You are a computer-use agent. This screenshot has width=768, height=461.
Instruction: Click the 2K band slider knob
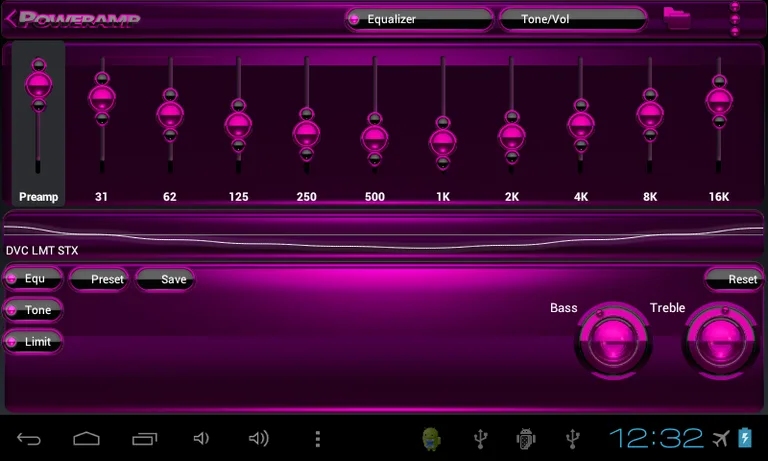click(512, 137)
